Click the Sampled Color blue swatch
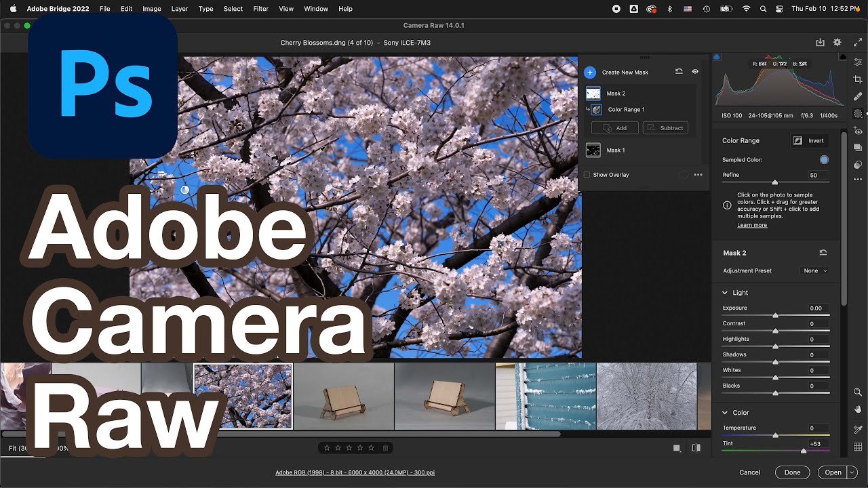The image size is (868, 488). pyautogui.click(x=824, y=160)
